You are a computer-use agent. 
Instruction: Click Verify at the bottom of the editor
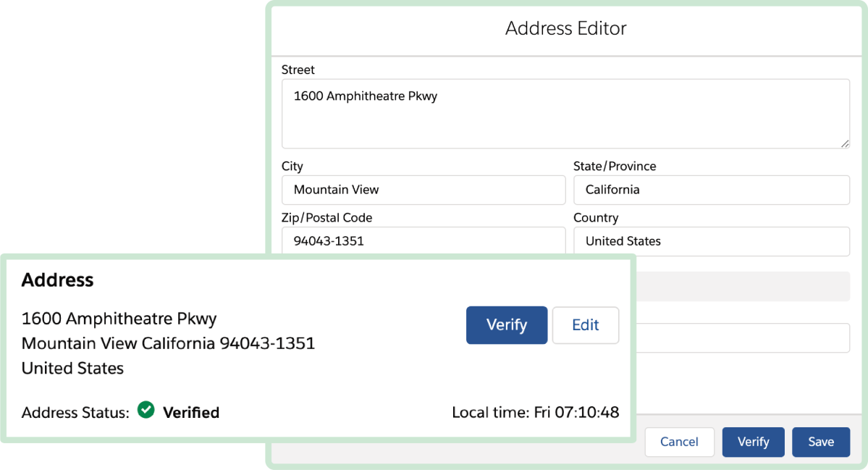pos(753,442)
